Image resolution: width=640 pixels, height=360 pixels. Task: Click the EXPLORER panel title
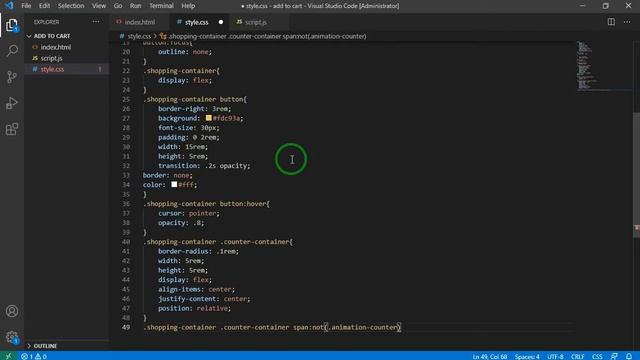(x=46, y=22)
